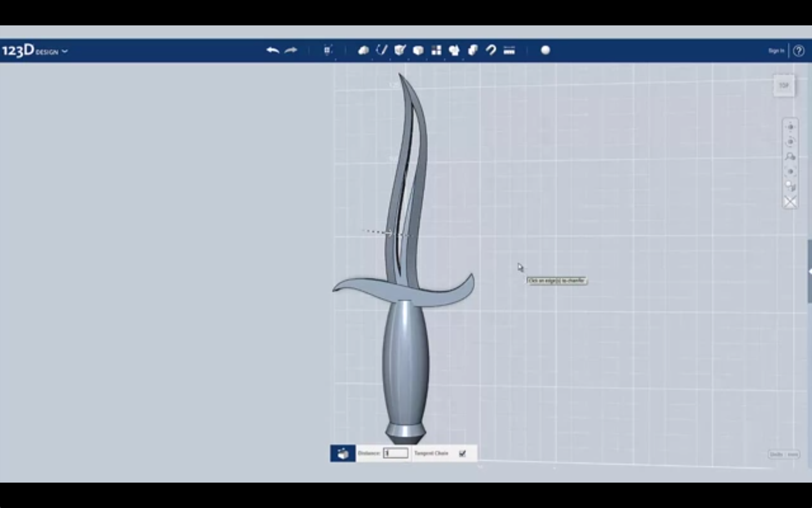
Task: Expand the side panel tab on right edge
Action: click(809, 271)
